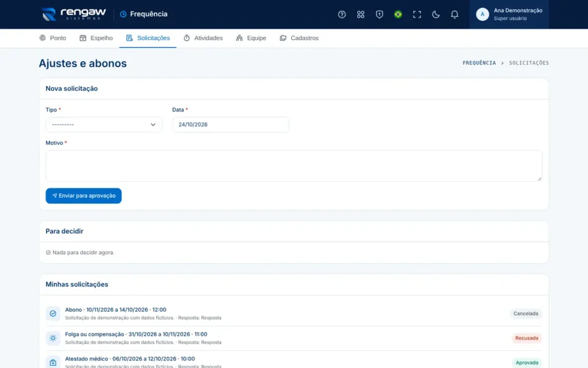588x368 pixels.
Task: Open the help question mark icon
Action: 342,14
